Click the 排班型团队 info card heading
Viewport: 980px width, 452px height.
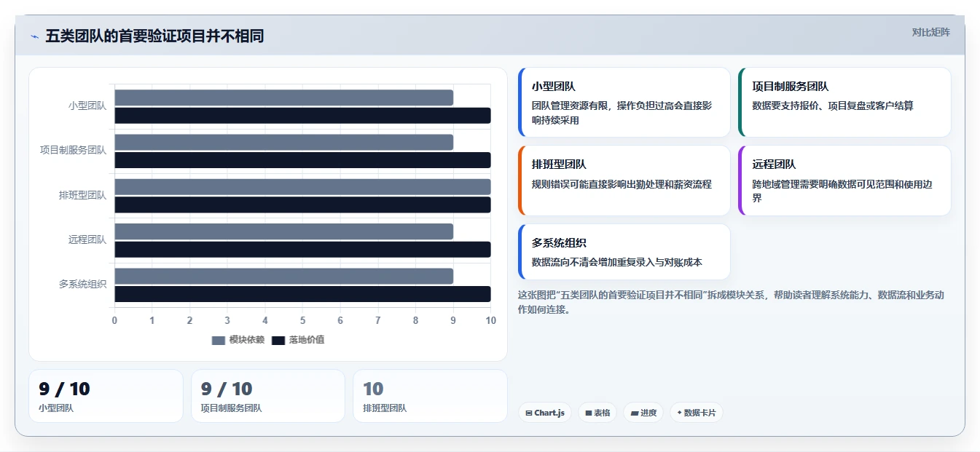559,164
